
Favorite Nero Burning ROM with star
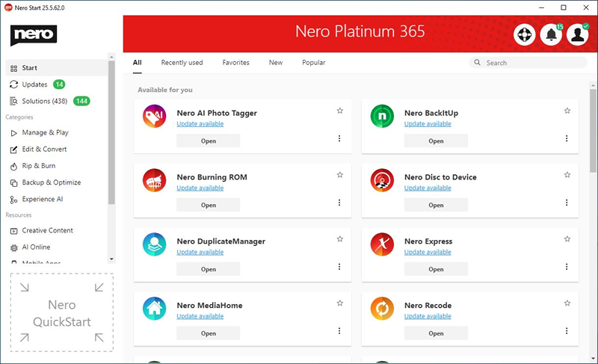pyautogui.click(x=340, y=175)
